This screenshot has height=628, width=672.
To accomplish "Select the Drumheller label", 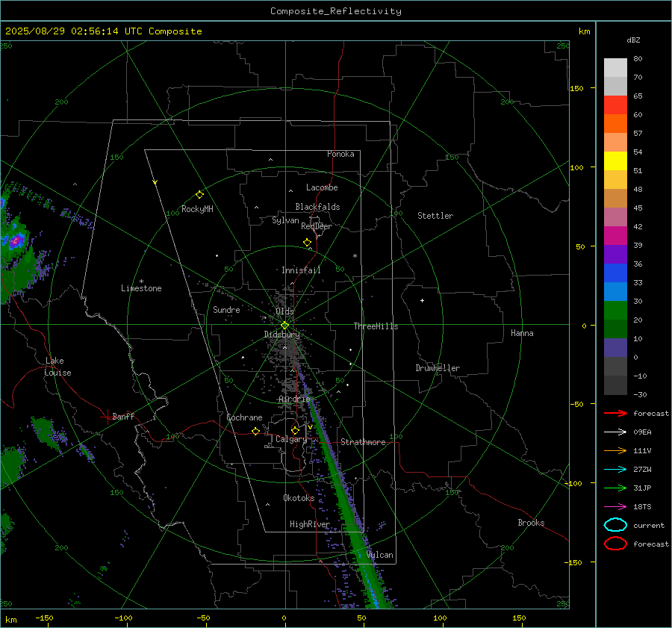I will 438,368.
